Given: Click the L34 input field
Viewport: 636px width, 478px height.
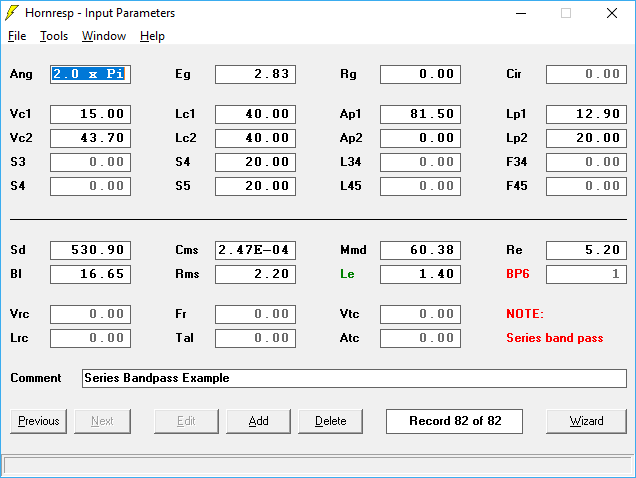Looking at the screenshot, I should [x=421, y=162].
